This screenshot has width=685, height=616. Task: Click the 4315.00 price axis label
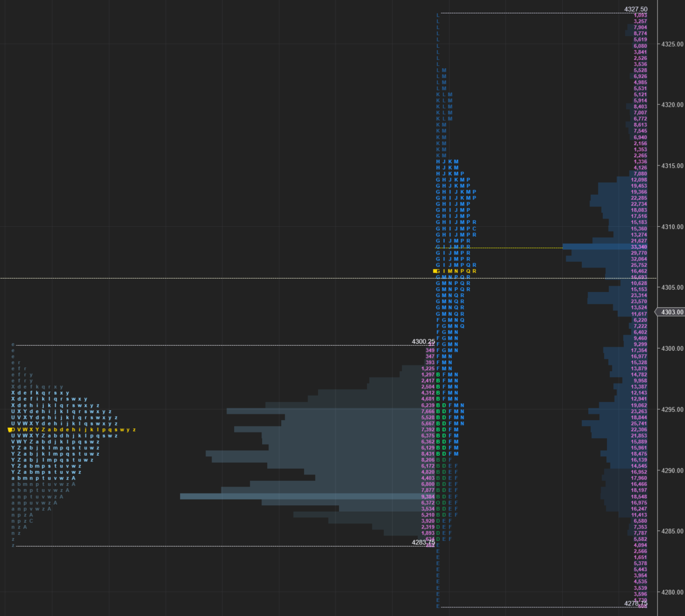point(672,166)
